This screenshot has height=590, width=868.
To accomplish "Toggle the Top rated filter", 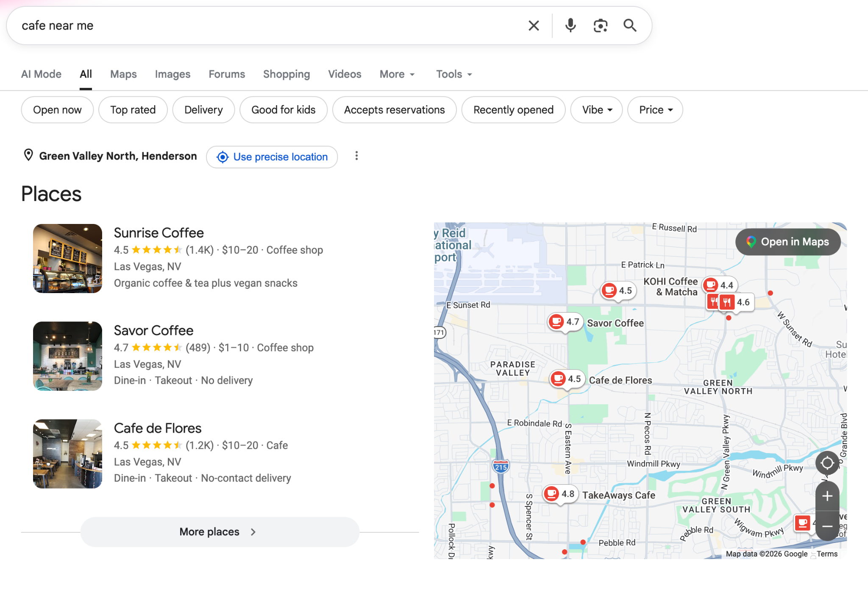I will point(133,110).
